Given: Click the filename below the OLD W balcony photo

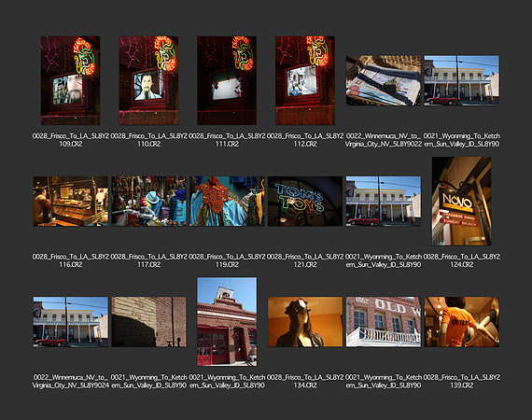Looking at the screenshot, I should tap(384, 382).
